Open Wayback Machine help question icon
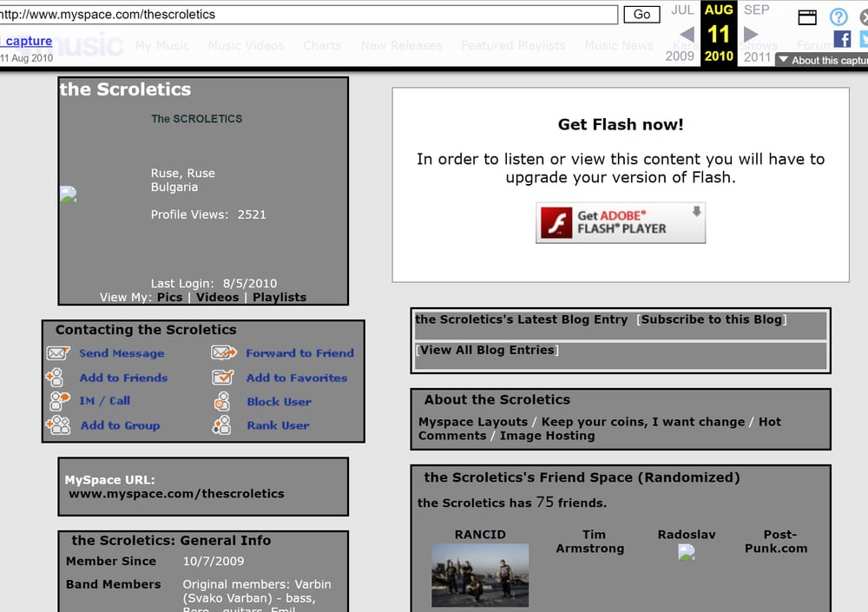The image size is (868, 612). coord(838,17)
